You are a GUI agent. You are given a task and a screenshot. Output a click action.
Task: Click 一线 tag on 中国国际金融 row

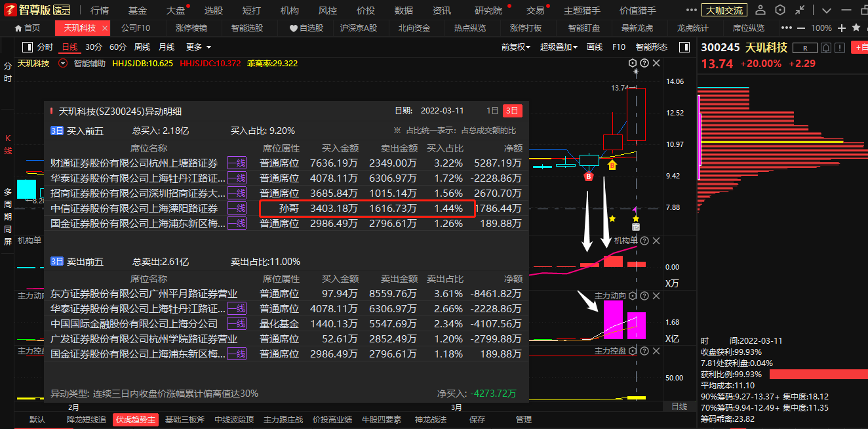(x=236, y=323)
